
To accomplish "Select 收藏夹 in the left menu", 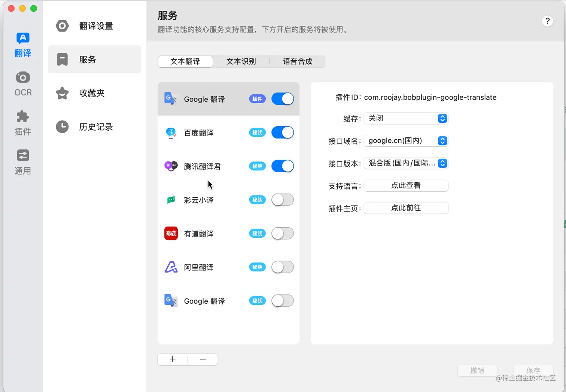I will click(94, 93).
